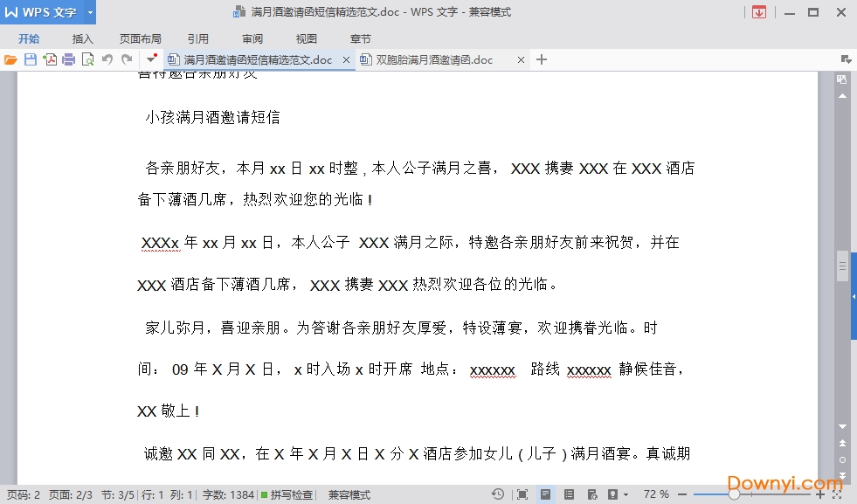This screenshot has height=504, width=857.
Task: Switch to the 双胞胎满月酒邀请函.doc document tab
Action: (433, 59)
